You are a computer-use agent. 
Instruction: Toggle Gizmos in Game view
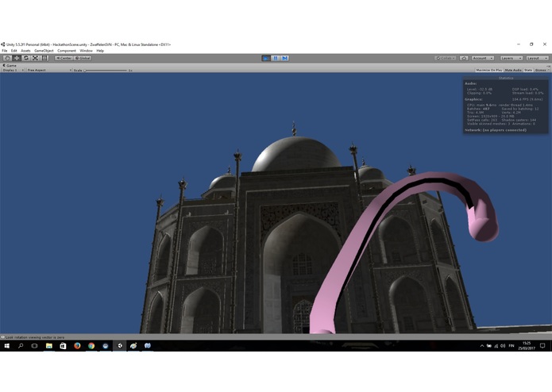[x=541, y=70]
